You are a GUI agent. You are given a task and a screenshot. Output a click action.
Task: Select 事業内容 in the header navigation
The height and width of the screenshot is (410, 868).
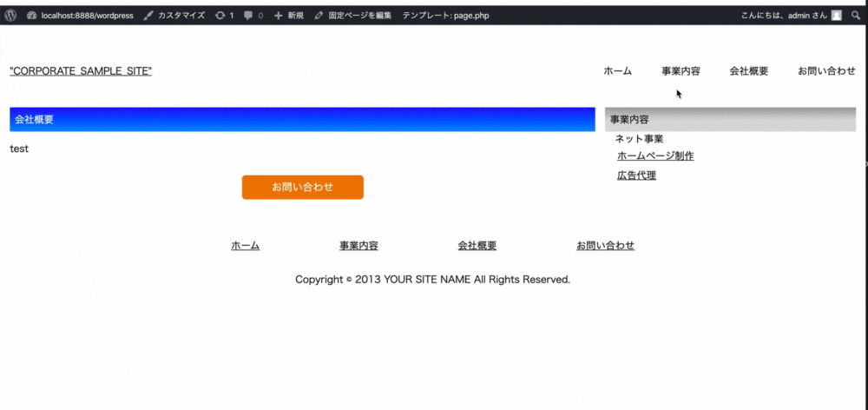(681, 71)
